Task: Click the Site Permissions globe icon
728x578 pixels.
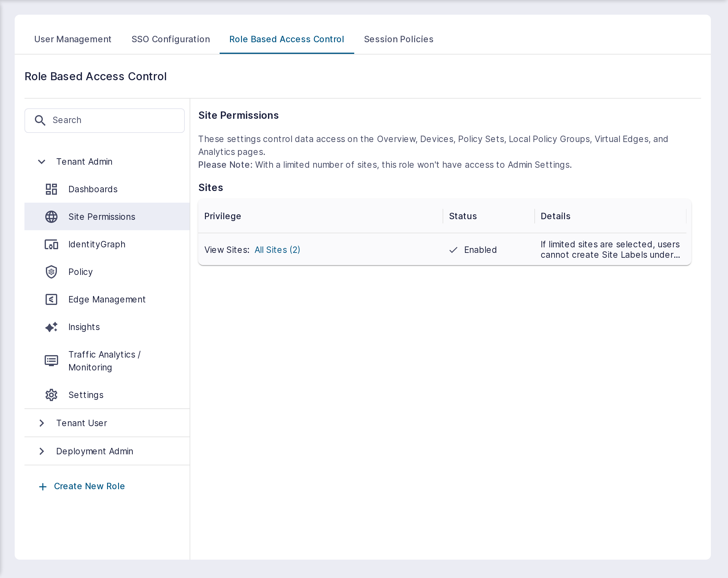Action: [51, 217]
